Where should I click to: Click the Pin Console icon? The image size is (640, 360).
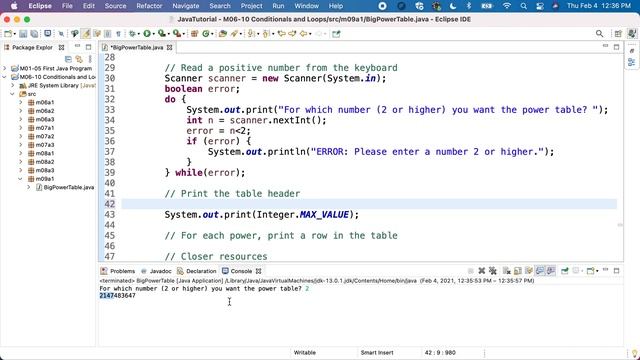pyautogui.click(x=564, y=271)
